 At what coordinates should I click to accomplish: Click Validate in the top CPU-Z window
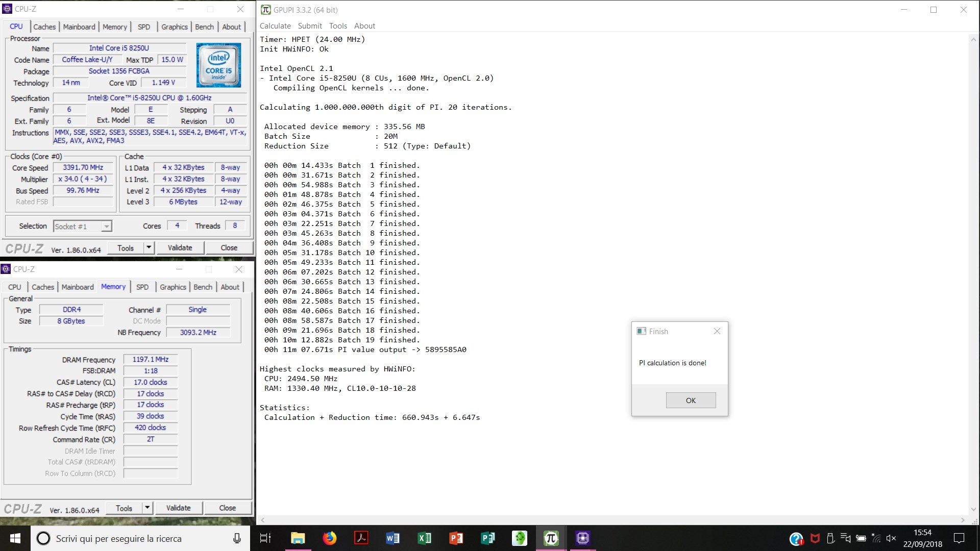pyautogui.click(x=180, y=247)
